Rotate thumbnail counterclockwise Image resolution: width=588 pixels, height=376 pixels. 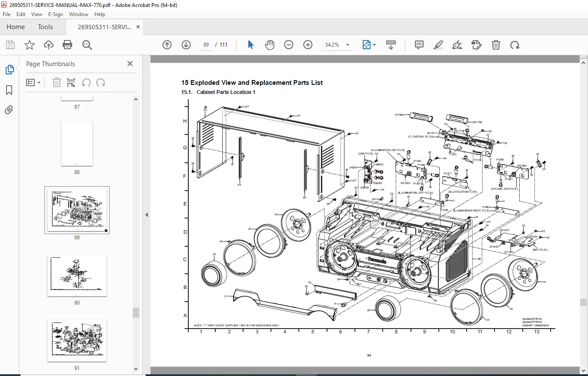(x=86, y=82)
